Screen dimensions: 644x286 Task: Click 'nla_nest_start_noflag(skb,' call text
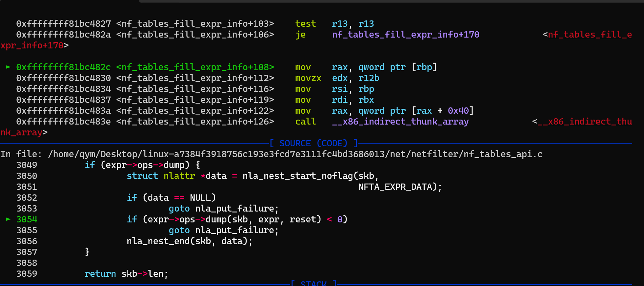[311, 176]
